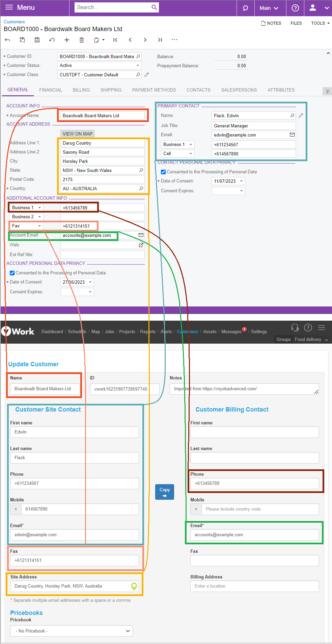Switch to the Financial tab

[51, 90]
